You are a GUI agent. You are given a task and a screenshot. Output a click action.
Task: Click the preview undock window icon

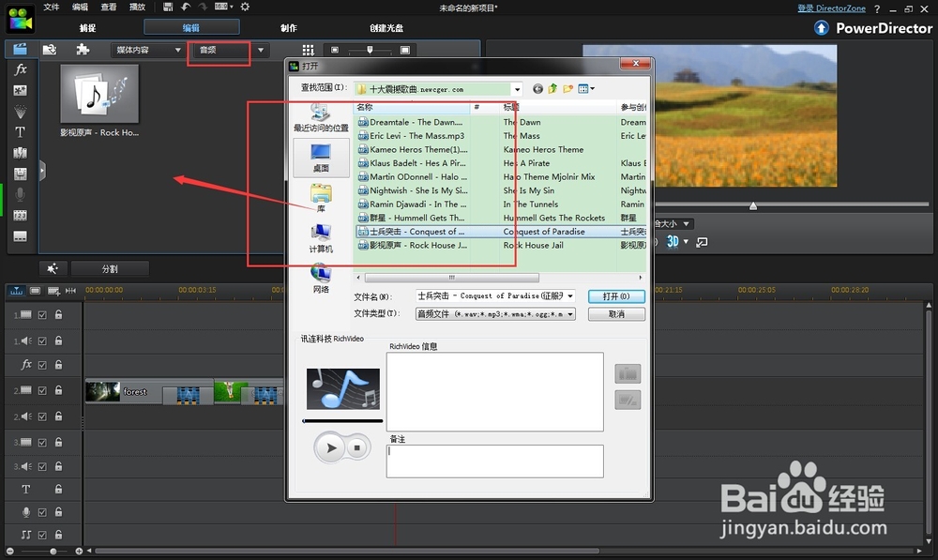(703, 242)
